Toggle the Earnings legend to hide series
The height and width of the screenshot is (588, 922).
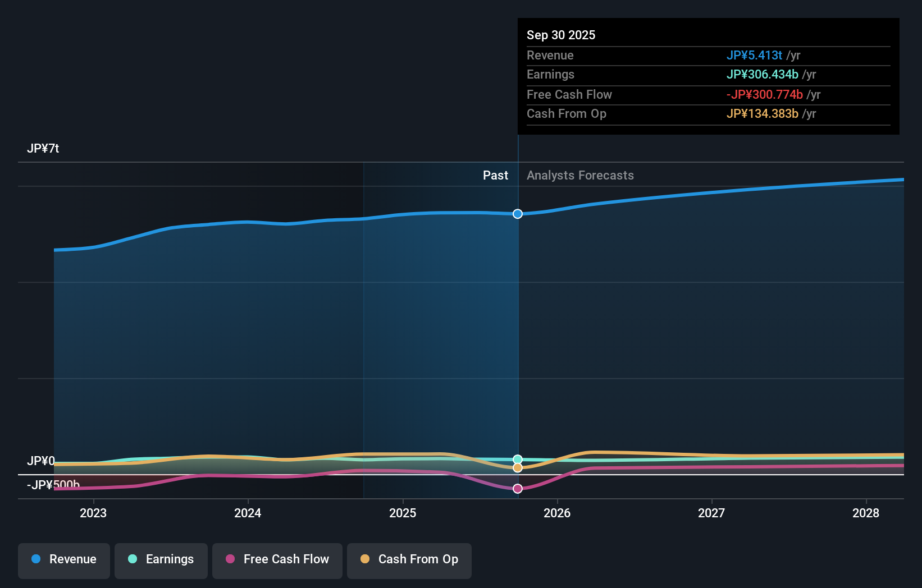[x=161, y=559]
